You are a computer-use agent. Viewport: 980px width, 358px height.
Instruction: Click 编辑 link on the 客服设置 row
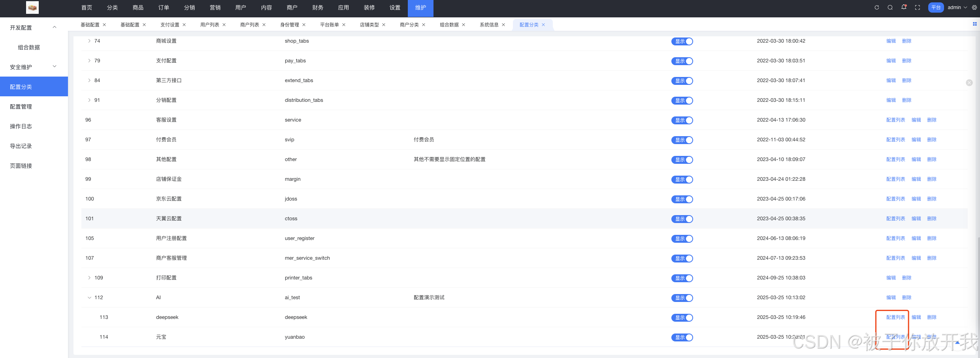(x=916, y=120)
